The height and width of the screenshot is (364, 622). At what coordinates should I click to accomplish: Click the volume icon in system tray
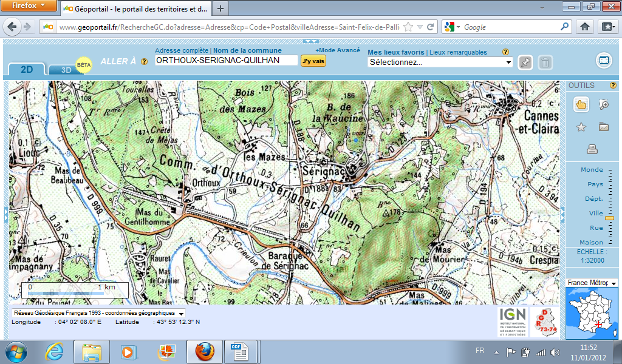pyautogui.click(x=555, y=352)
